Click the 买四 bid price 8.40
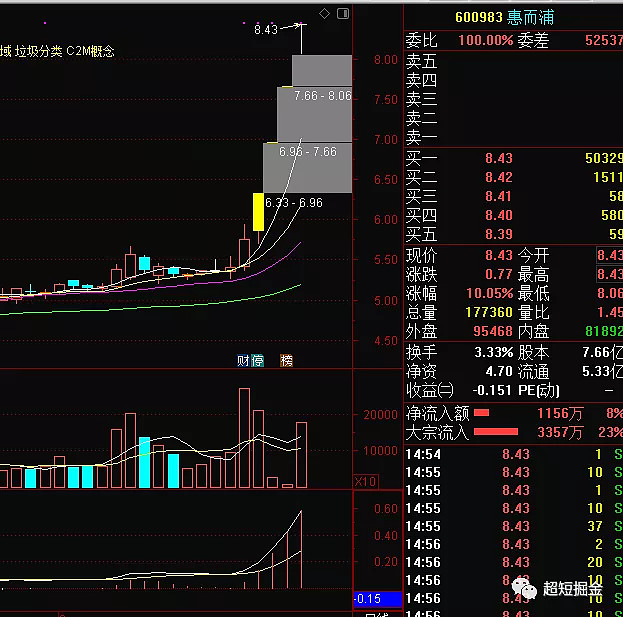623x617 pixels. click(x=499, y=215)
